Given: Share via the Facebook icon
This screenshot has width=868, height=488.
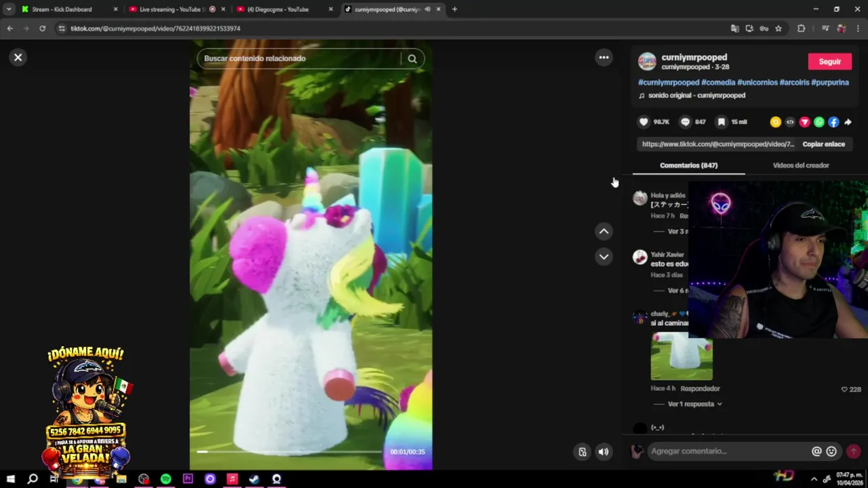Looking at the screenshot, I should tap(833, 122).
